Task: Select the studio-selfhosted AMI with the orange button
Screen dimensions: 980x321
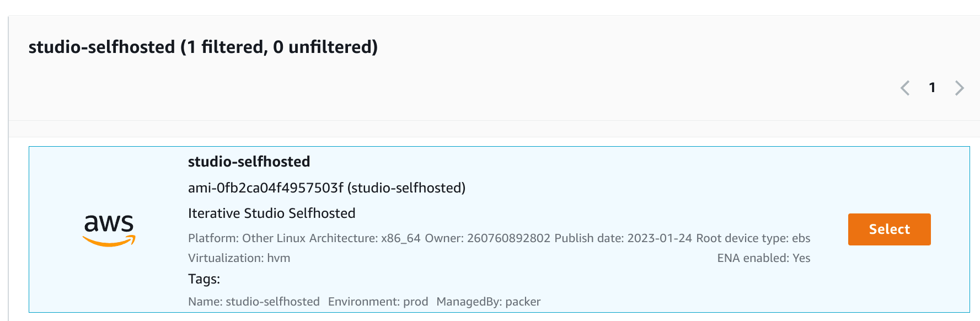Action: click(889, 229)
